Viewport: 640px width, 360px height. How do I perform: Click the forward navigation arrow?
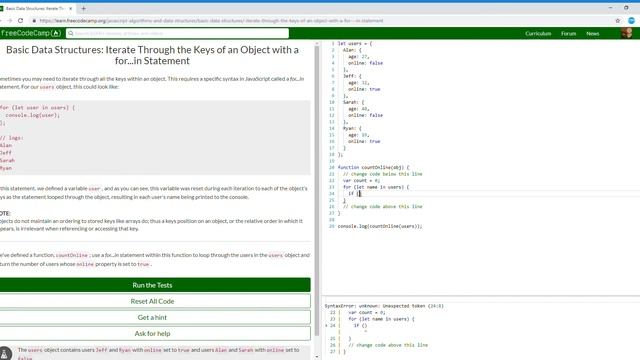pyautogui.click(x=9, y=20)
